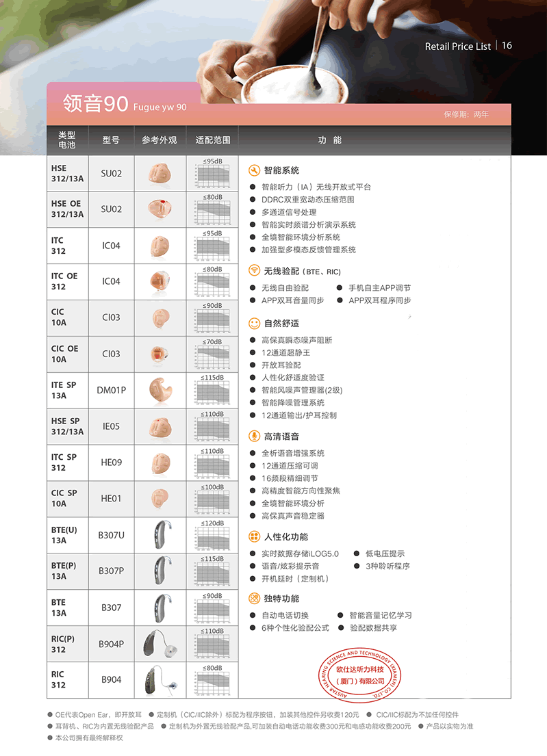Open the ≤120dB fitting range chart

212,535
